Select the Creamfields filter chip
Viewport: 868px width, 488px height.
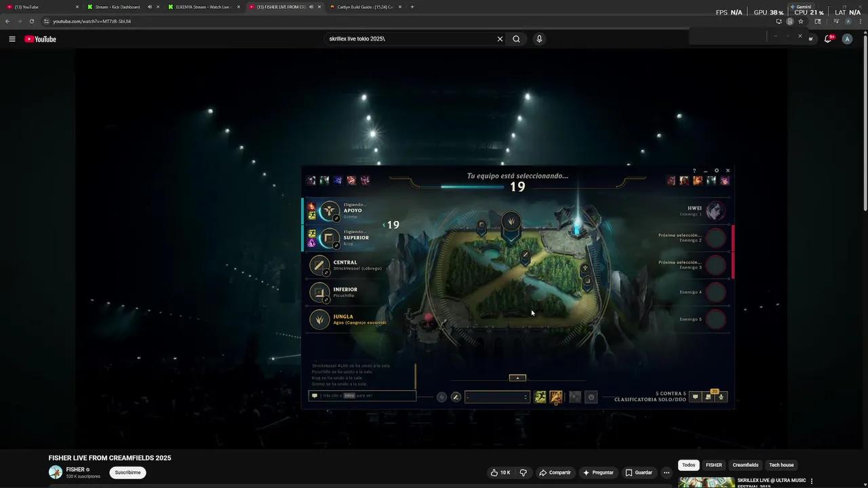(745, 465)
